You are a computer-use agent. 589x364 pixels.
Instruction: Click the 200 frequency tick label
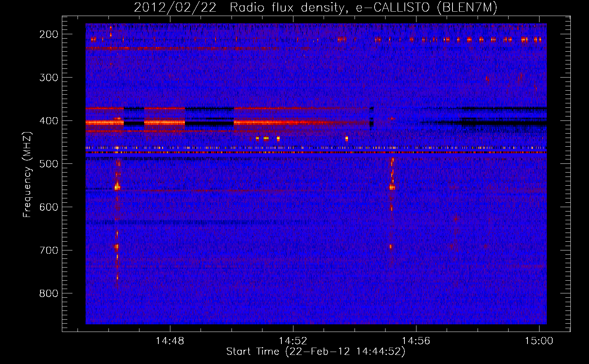49,34
